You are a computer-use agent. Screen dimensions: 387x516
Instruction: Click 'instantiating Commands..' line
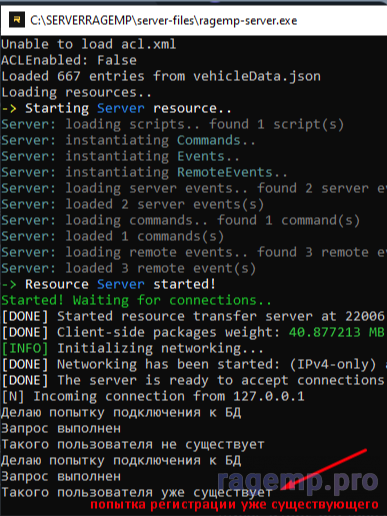tap(129, 140)
